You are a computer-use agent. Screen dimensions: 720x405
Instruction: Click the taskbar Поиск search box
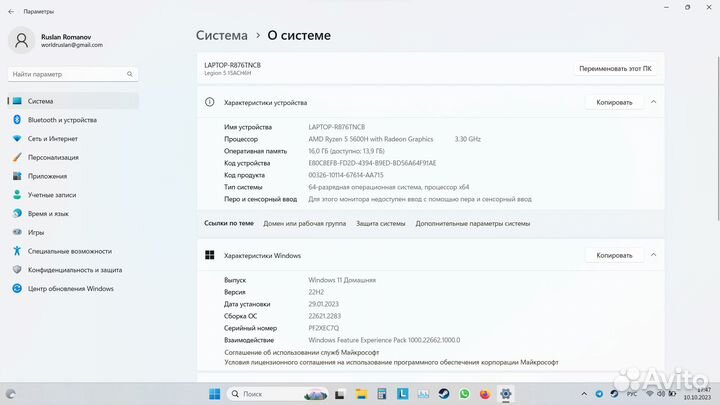[277, 394]
